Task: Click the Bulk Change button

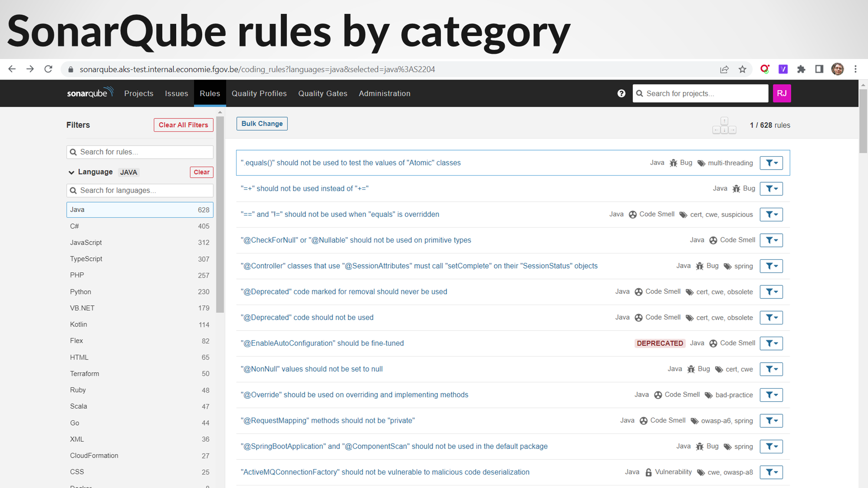Action: (262, 124)
